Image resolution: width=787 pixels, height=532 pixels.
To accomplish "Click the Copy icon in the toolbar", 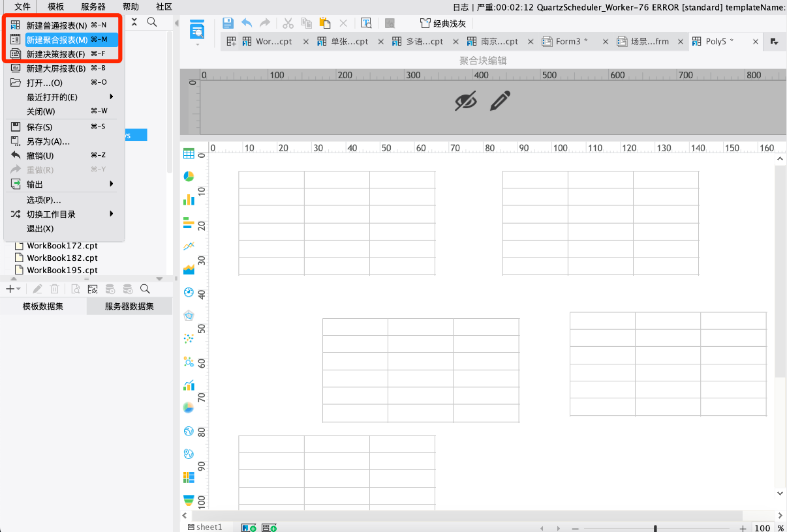I will pyautogui.click(x=306, y=23).
